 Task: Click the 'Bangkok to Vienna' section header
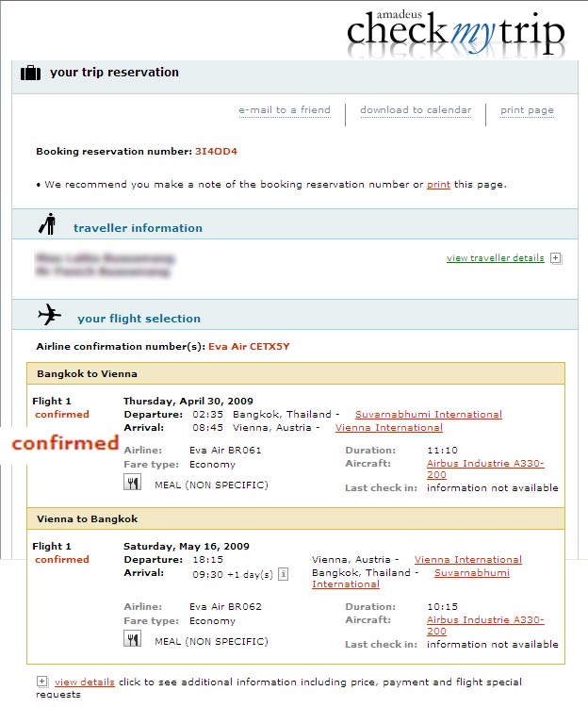(x=296, y=374)
